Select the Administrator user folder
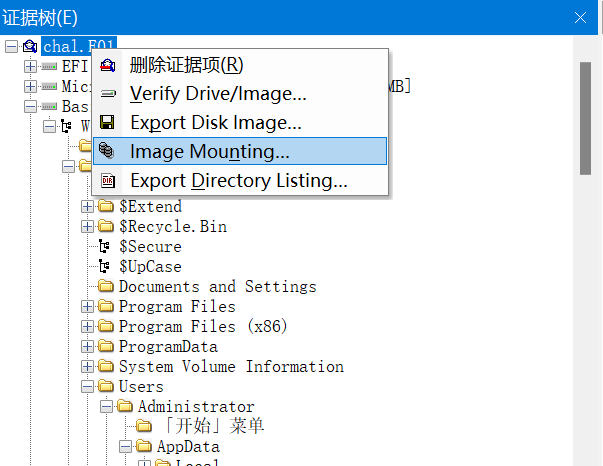This screenshot has width=603, height=466. click(x=195, y=407)
